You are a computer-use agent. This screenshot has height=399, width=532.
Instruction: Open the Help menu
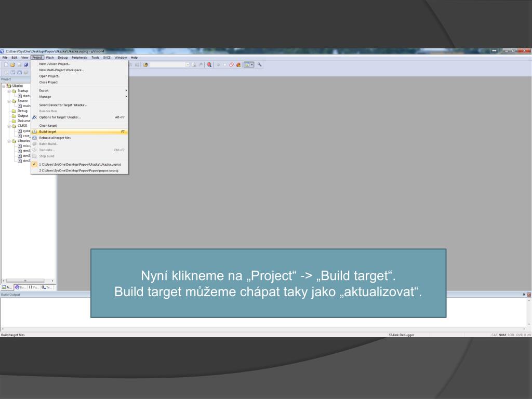pyautogui.click(x=135, y=58)
